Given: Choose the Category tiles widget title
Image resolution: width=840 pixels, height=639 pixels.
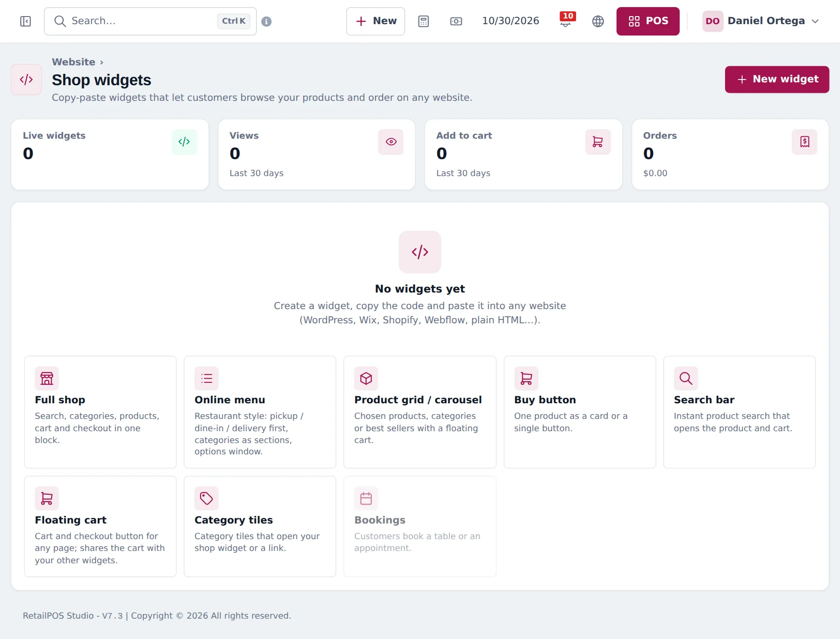Looking at the screenshot, I should [234, 520].
